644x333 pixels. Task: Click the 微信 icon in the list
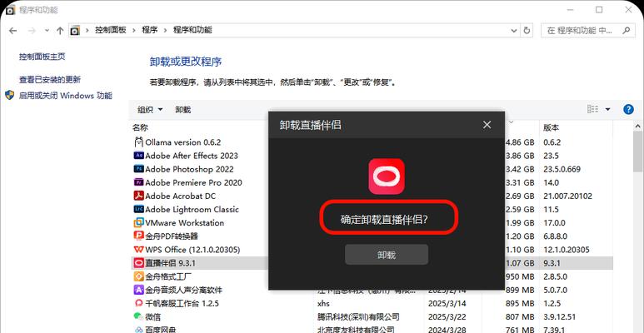[x=138, y=316]
